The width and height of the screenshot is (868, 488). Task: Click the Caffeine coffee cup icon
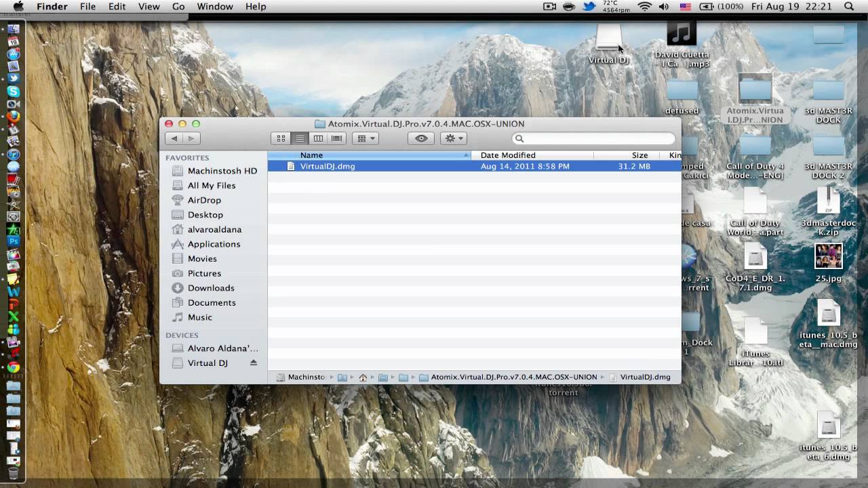pos(569,7)
